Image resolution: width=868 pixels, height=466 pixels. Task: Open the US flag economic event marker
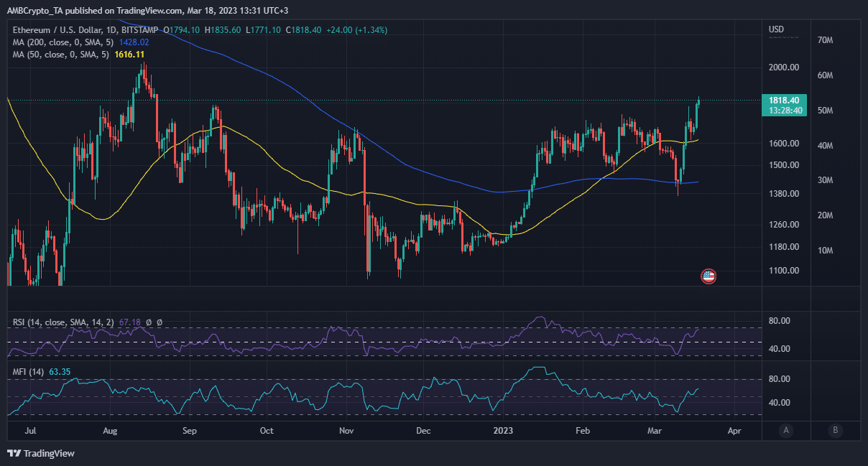708,276
